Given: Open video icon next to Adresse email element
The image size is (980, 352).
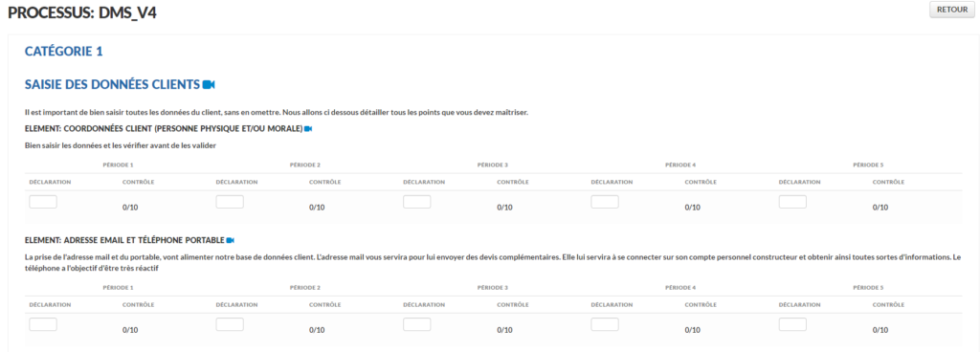Looking at the screenshot, I should [x=230, y=240].
